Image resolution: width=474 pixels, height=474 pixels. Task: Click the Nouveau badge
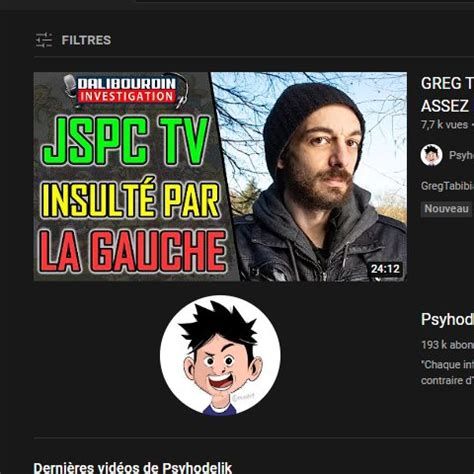point(447,209)
